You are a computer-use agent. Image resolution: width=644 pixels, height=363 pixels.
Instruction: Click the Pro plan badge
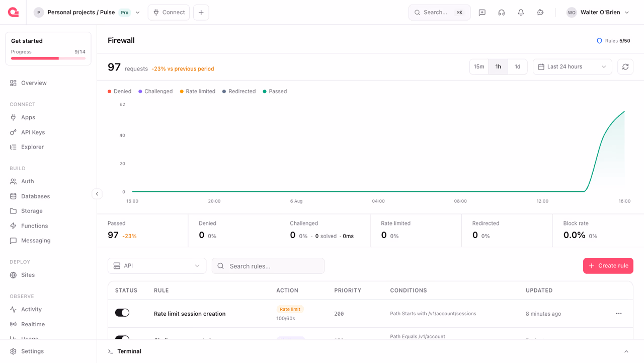click(125, 13)
